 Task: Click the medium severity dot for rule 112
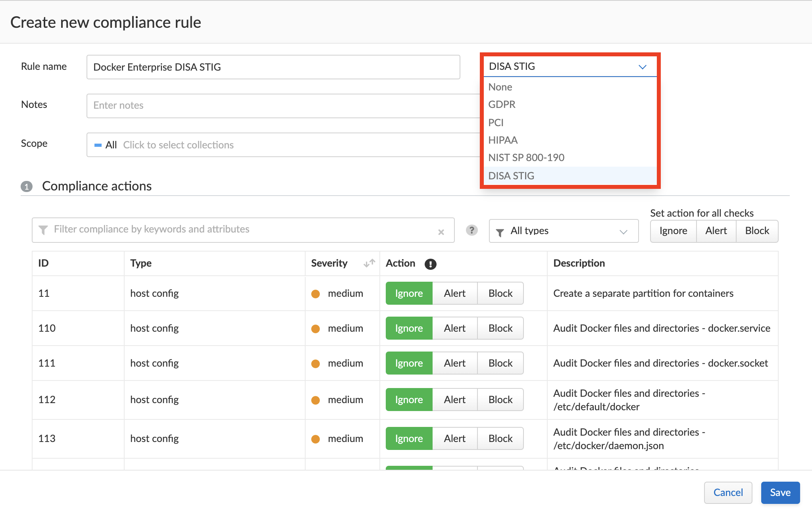tap(316, 400)
